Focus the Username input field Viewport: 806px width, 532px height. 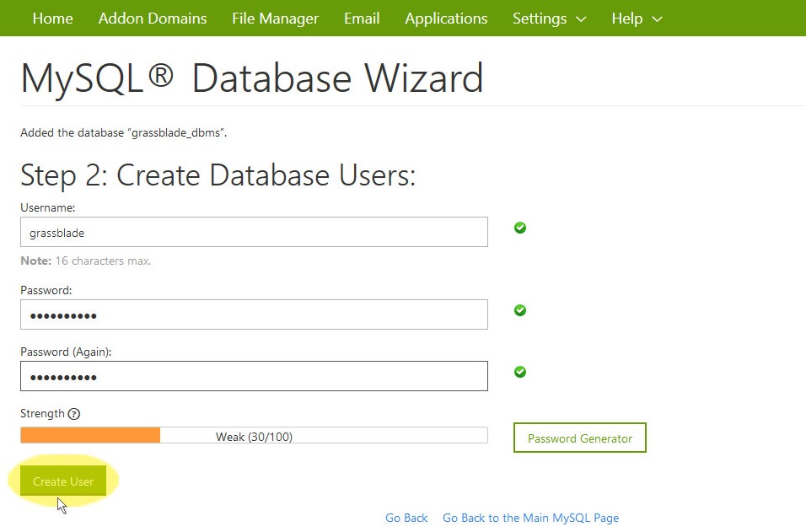coord(254,232)
